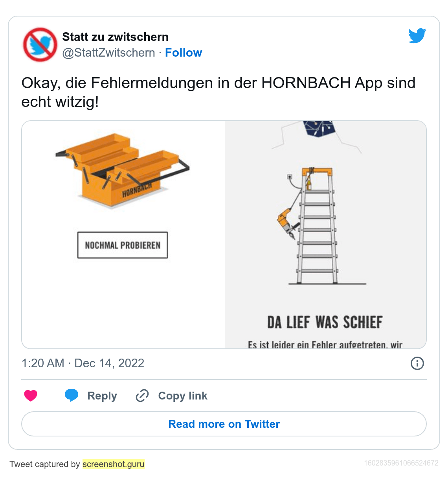Click the Statt zu zwitschern display name
The width and height of the screenshot is (448, 486).
pyautogui.click(x=116, y=37)
